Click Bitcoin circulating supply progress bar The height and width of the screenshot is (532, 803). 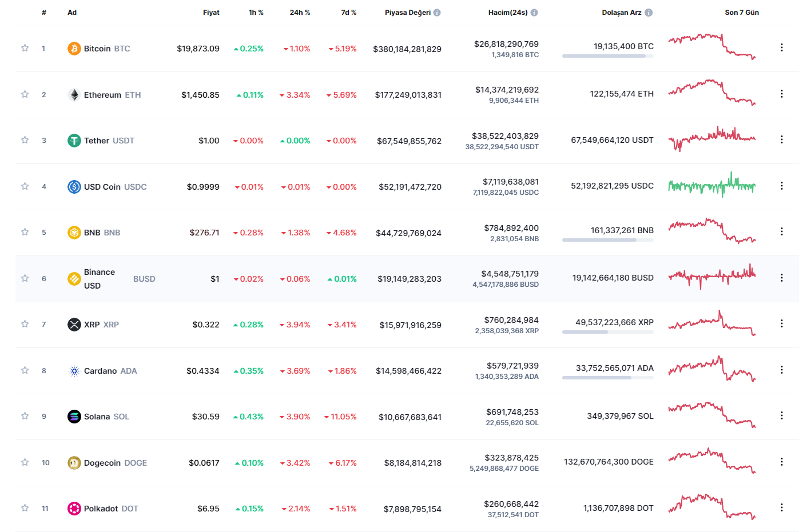point(607,56)
